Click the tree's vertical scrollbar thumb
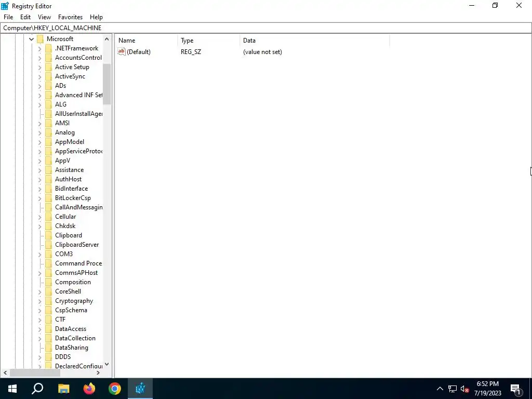 click(x=107, y=84)
